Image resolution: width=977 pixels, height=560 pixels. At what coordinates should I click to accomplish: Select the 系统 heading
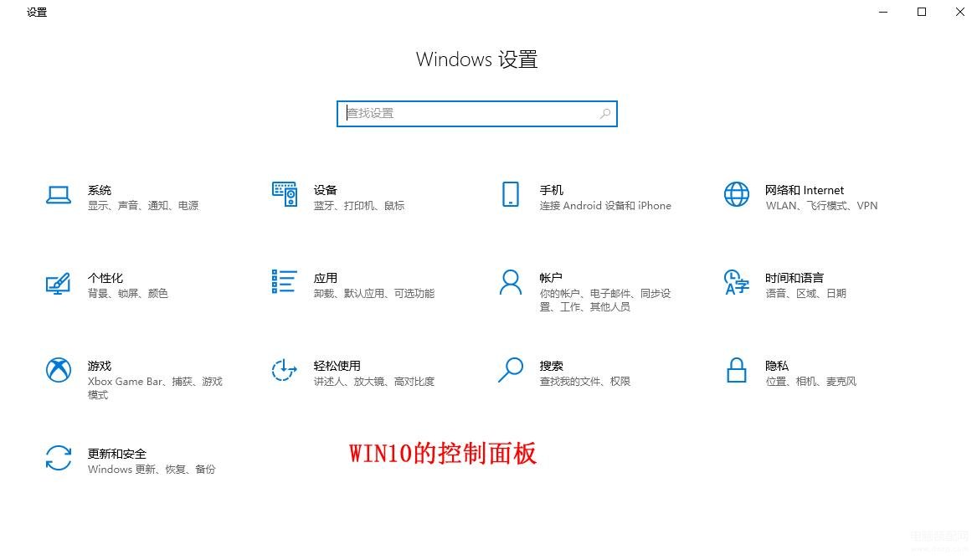[x=100, y=190]
